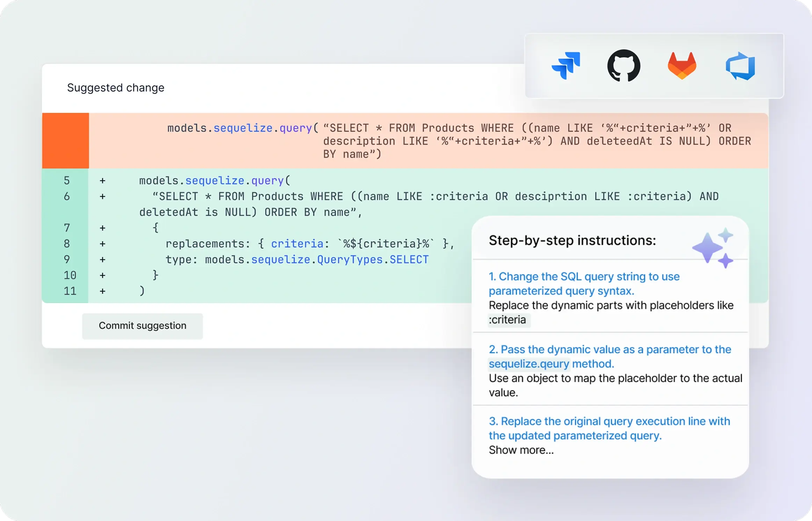Click the GitLab fox logo icon

pos(682,66)
